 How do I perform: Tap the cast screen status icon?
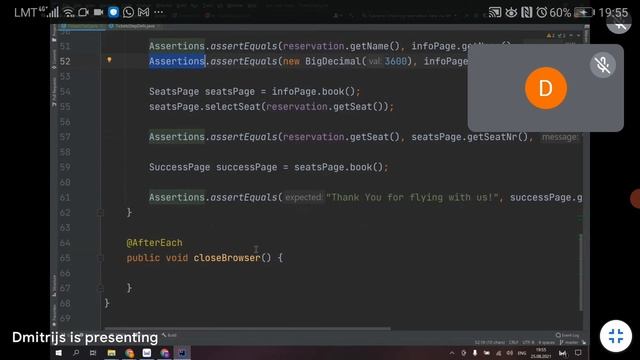coord(495,12)
